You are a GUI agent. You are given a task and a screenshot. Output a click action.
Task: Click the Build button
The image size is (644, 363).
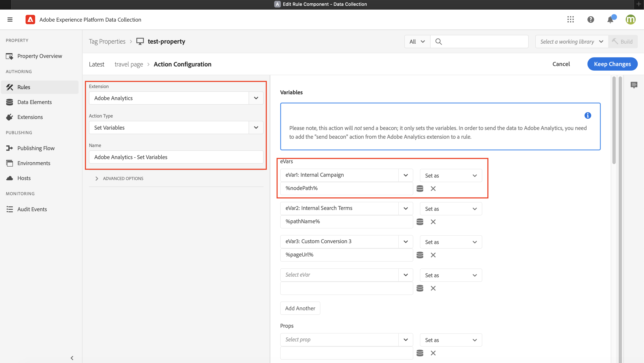click(623, 42)
